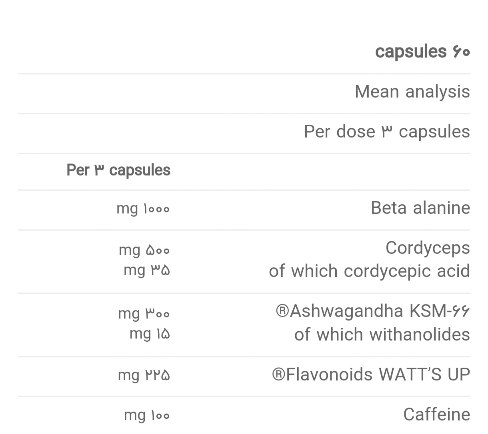Click the Ashwagandha 300 mg value
Image resolution: width=488 pixels, height=434 pixels.
(x=144, y=314)
